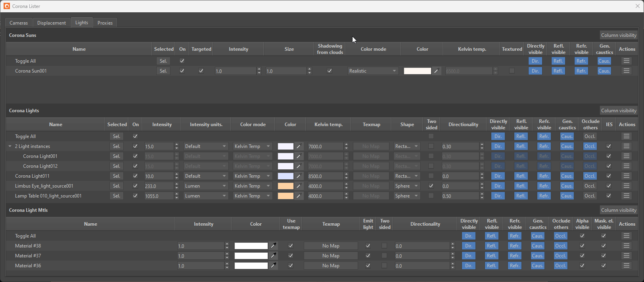Viewport: 644px width, 282px height.
Task: Toggle On checkbox for Corona Sun001
Action: click(182, 71)
